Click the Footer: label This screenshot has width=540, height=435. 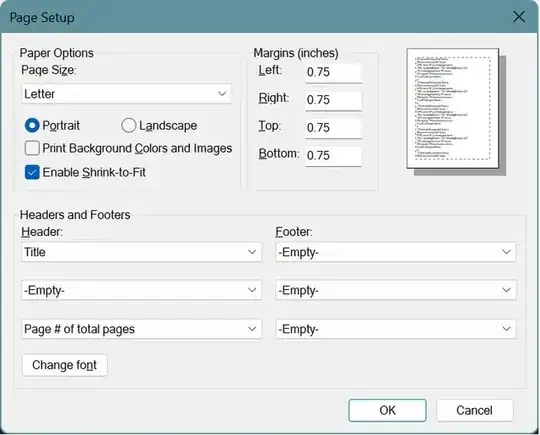tap(294, 232)
